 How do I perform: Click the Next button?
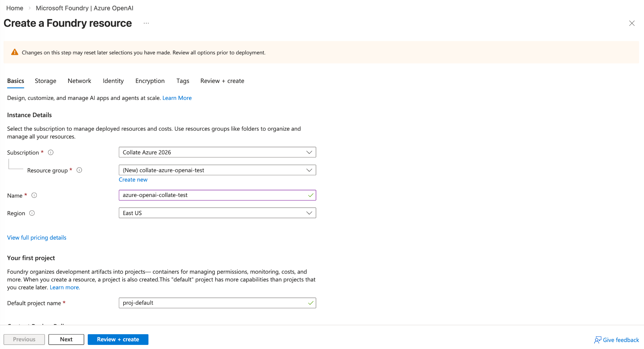pos(66,339)
